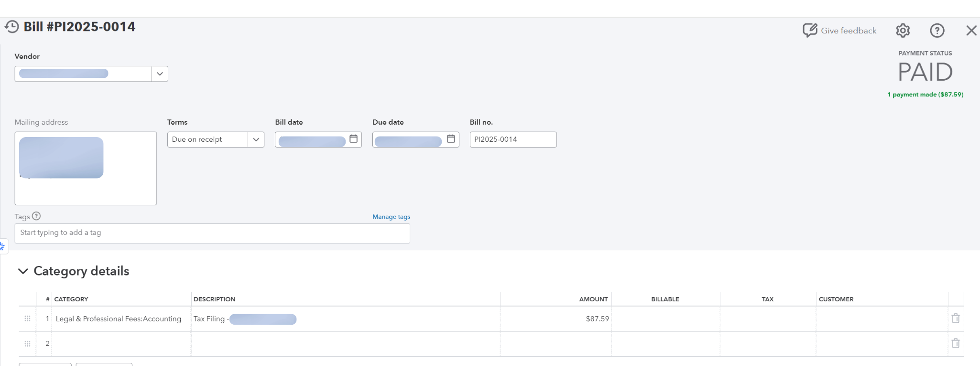The height and width of the screenshot is (382, 980).
Task: Open the Terms dropdown
Action: click(256, 139)
